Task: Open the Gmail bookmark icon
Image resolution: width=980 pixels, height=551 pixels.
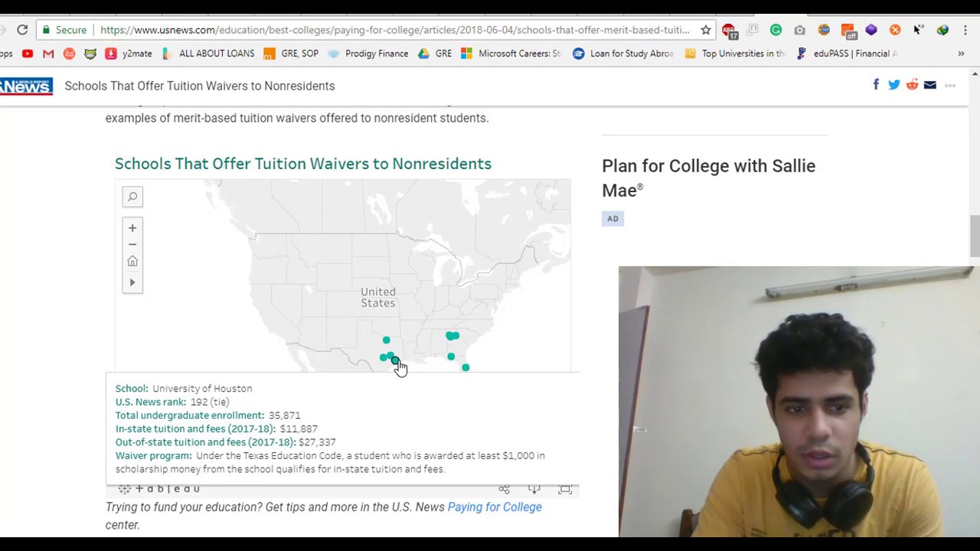Action: (48, 54)
